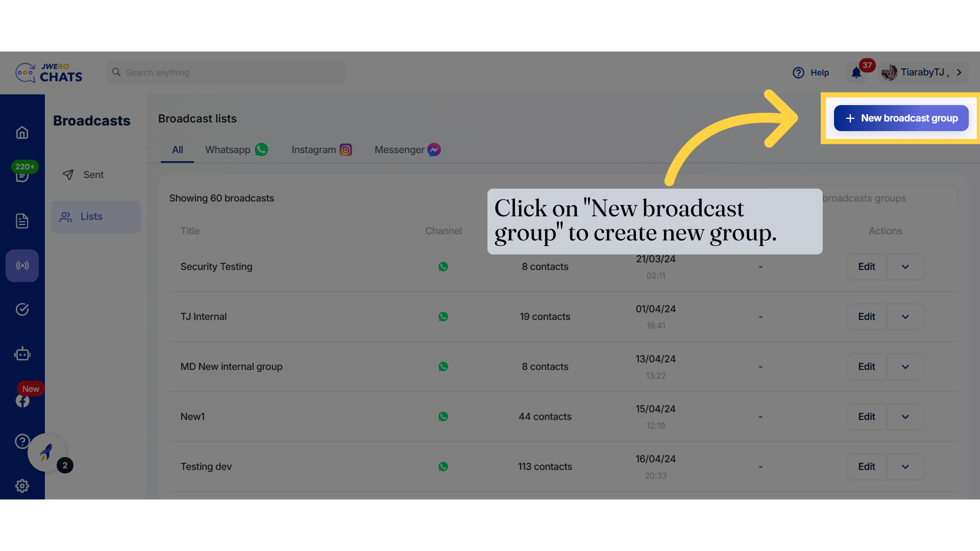Image resolution: width=980 pixels, height=551 pixels.
Task: Edit the Testing dev broadcast list
Action: click(866, 466)
